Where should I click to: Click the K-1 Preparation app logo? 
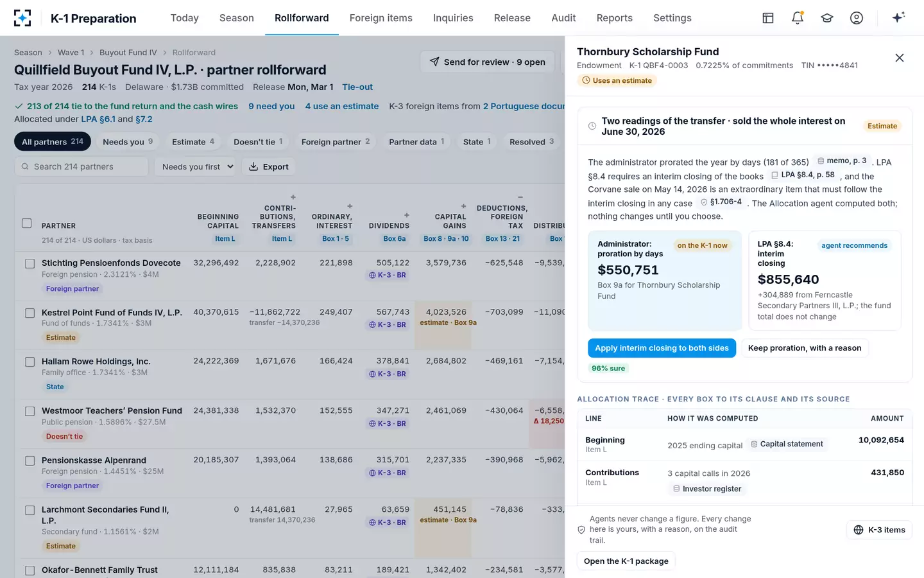[22, 18]
